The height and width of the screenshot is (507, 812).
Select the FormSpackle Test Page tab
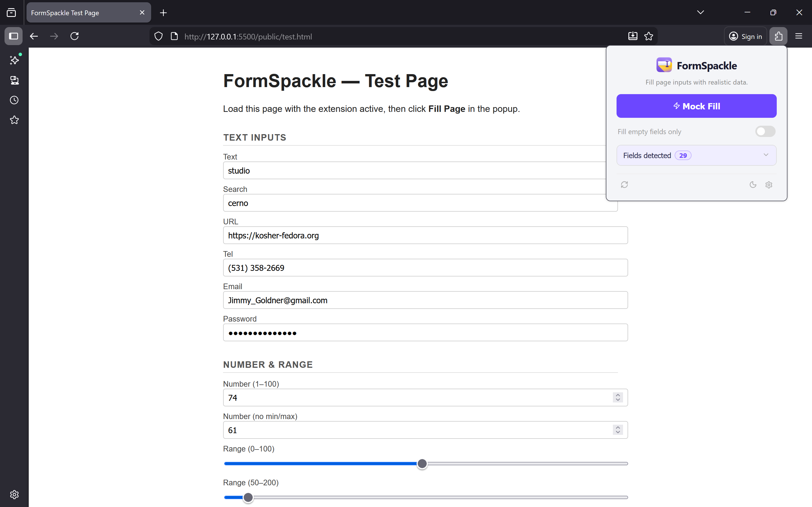click(x=89, y=13)
